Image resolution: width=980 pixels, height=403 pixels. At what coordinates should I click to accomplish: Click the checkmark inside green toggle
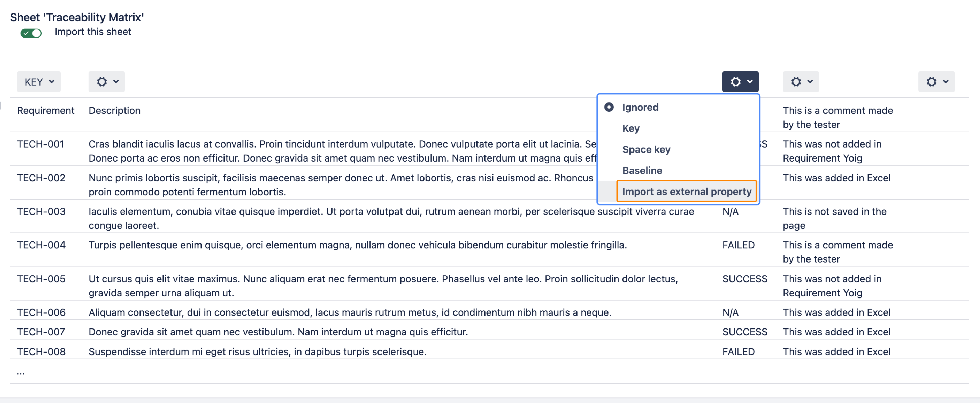(x=26, y=33)
